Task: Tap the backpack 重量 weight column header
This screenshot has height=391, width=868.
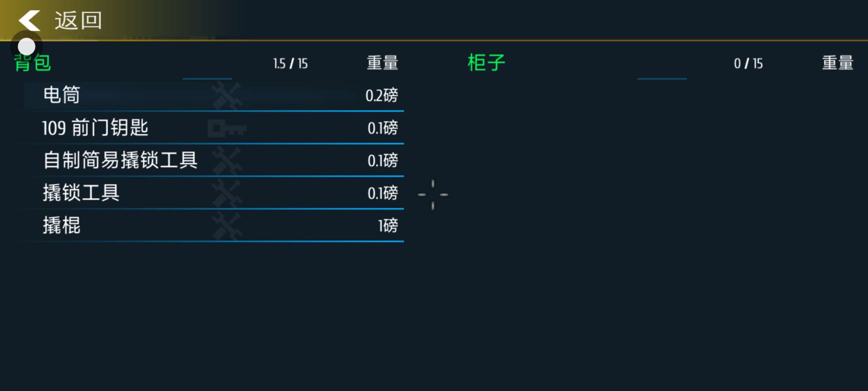Action: 382,63
